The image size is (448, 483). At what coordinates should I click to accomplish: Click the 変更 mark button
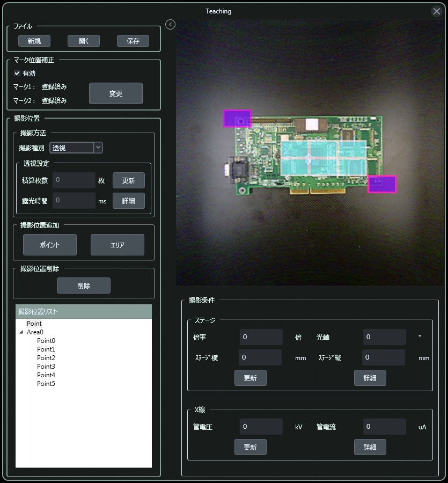pos(116,93)
